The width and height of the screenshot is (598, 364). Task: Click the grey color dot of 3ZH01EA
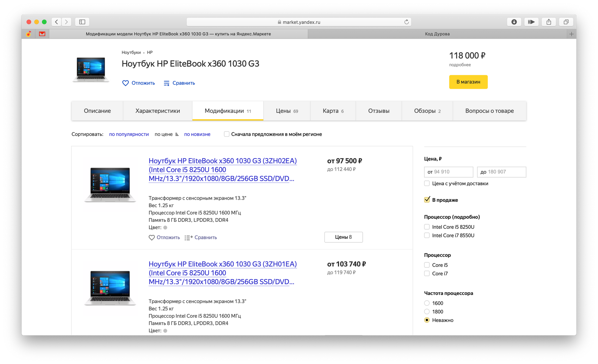pos(165,331)
